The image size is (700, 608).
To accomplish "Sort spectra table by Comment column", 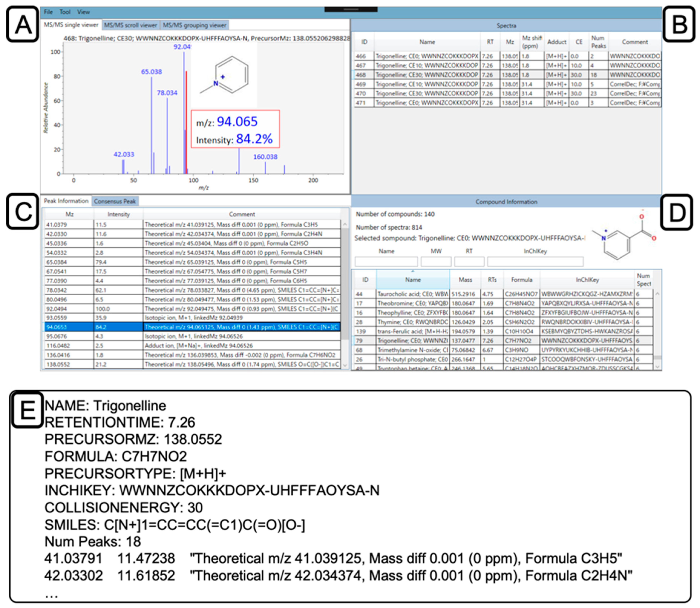I will point(635,42).
